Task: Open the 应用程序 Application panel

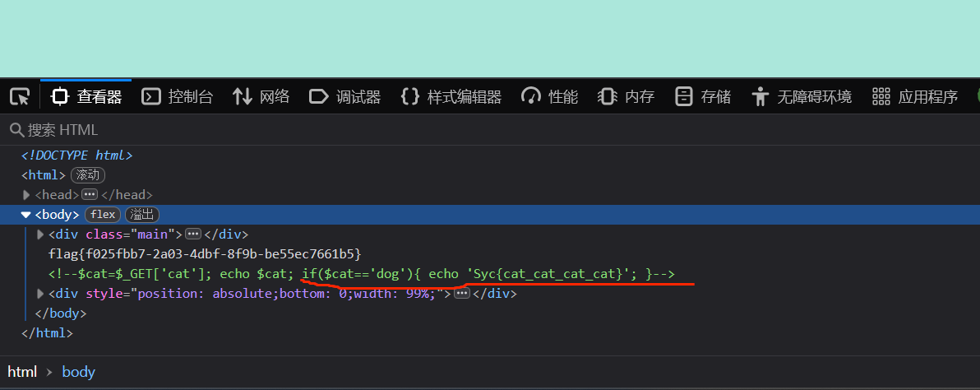Action: tap(915, 97)
